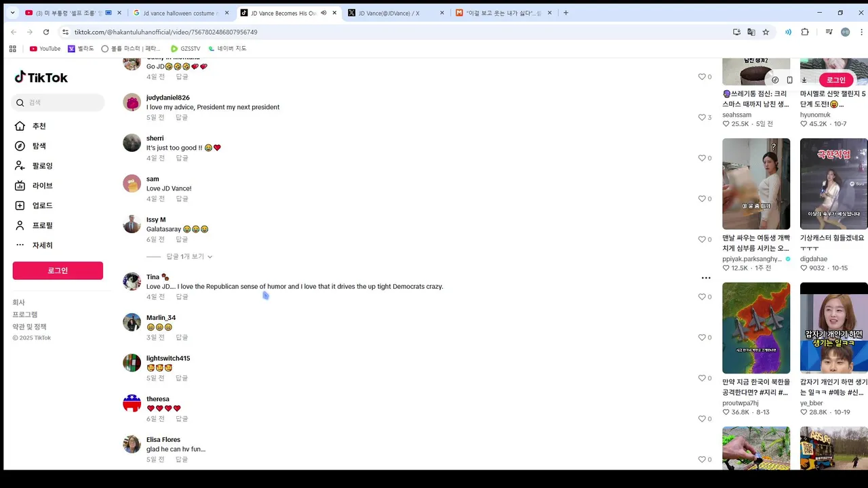Viewport: 868px width, 488px height.
Task: Open 업로드 upload plus icon
Action: 20,205
